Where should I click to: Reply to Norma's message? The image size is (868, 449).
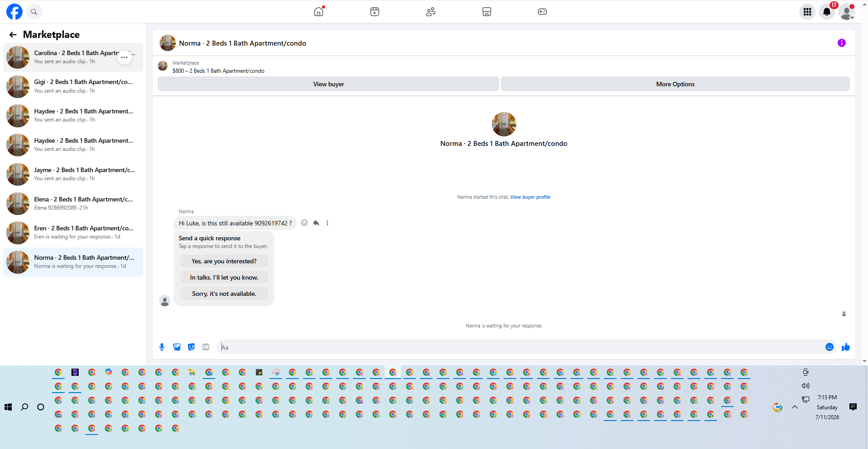point(316,223)
